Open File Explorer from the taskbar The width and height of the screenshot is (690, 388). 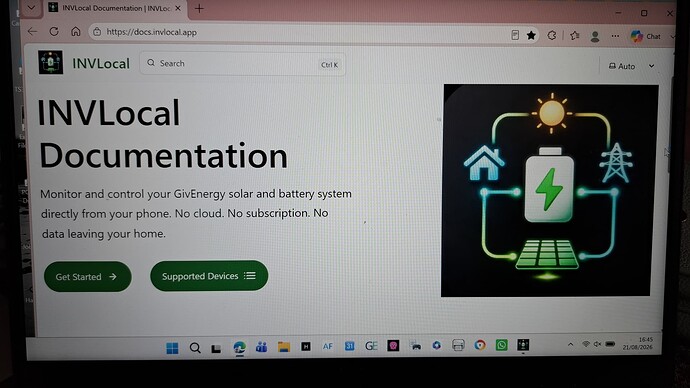click(284, 347)
